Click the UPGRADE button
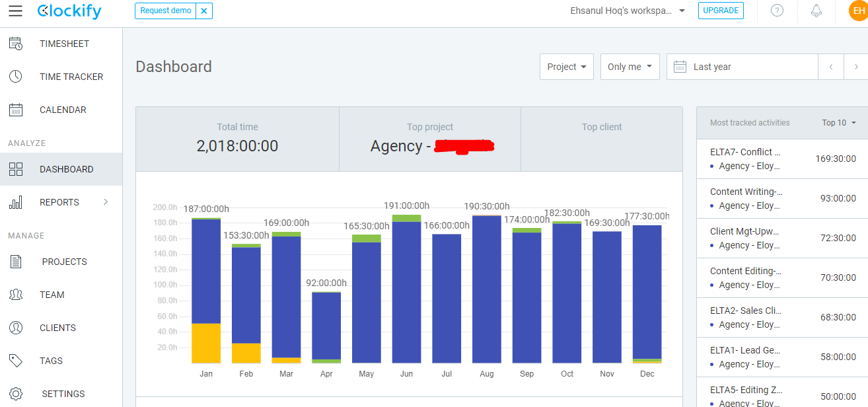The image size is (868, 407). click(x=721, y=11)
